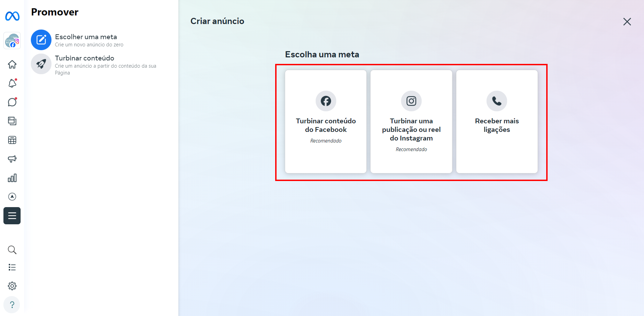Close the Criar anúncio dialog
644x316 pixels.
[627, 22]
